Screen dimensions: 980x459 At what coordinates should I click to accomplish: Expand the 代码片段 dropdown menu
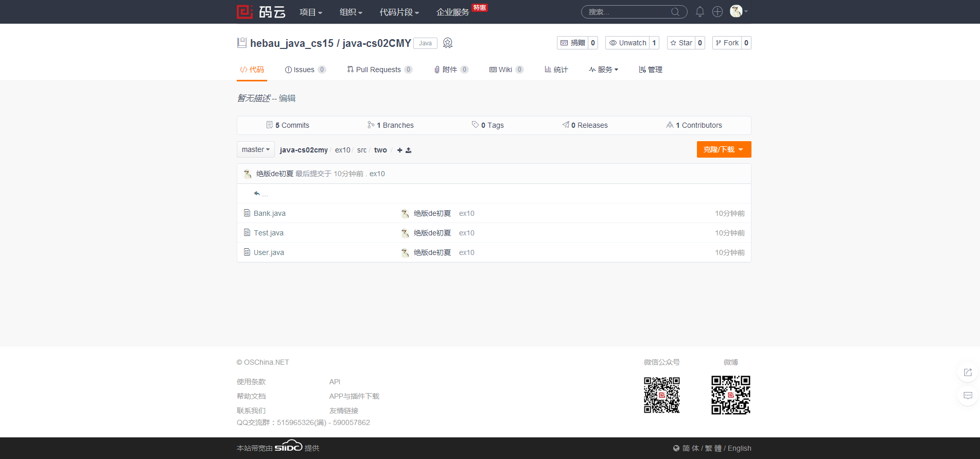click(x=399, y=12)
